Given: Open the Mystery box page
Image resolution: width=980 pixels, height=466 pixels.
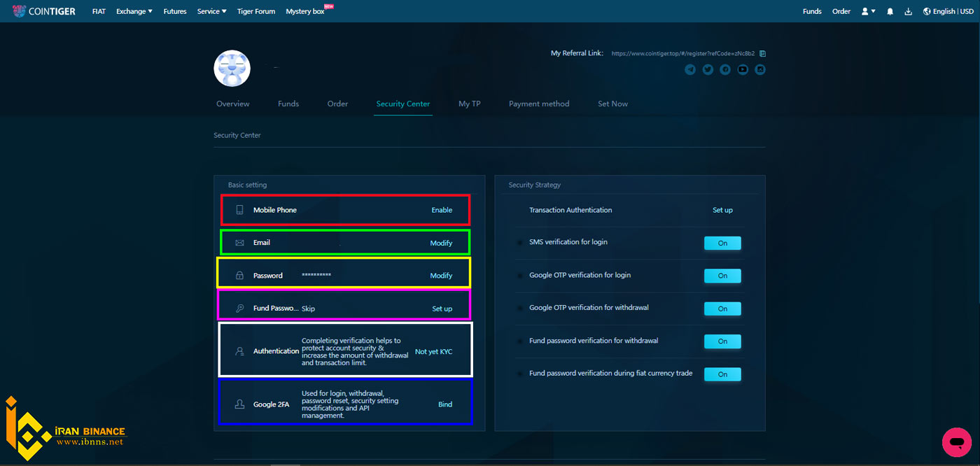Looking at the screenshot, I should (x=305, y=11).
